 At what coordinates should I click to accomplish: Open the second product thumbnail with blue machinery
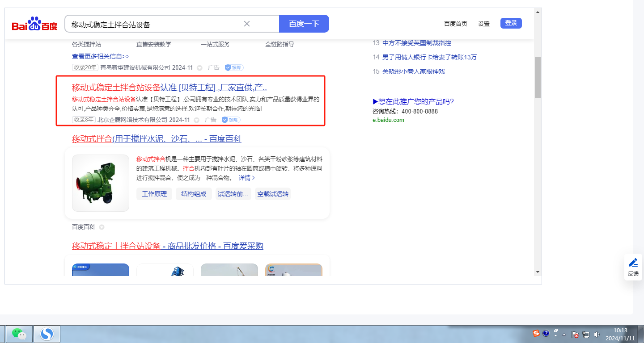pos(165,269)
